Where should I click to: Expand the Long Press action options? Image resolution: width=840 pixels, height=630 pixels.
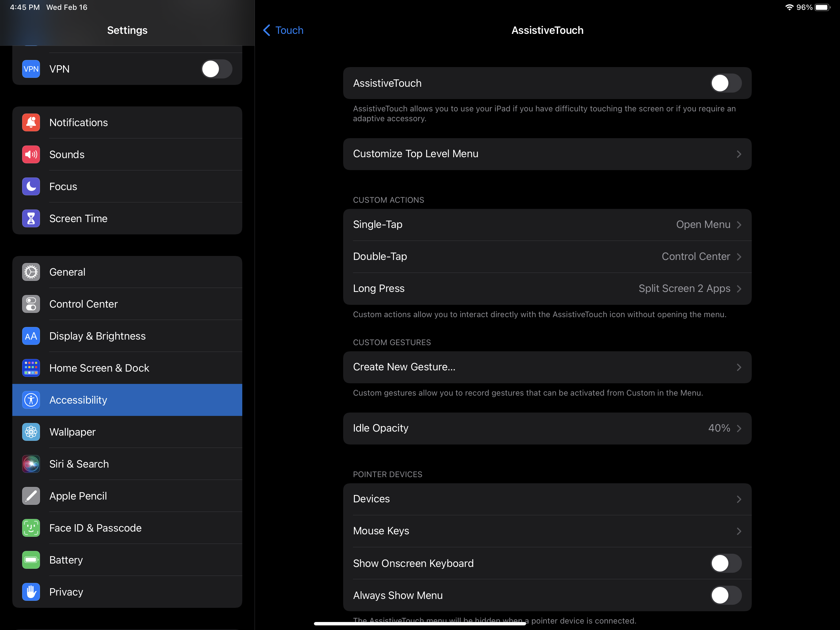coord(547,288)
